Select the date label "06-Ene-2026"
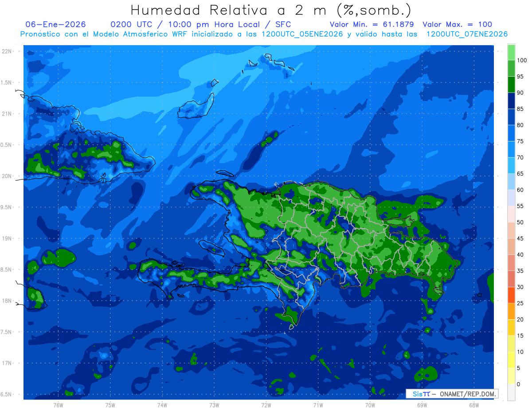This screenshot has height=411, width=532. tap(56, 24)
